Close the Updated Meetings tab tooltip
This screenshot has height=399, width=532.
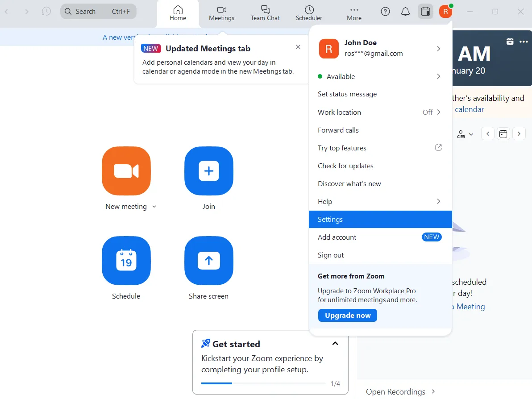pos(298,47)
